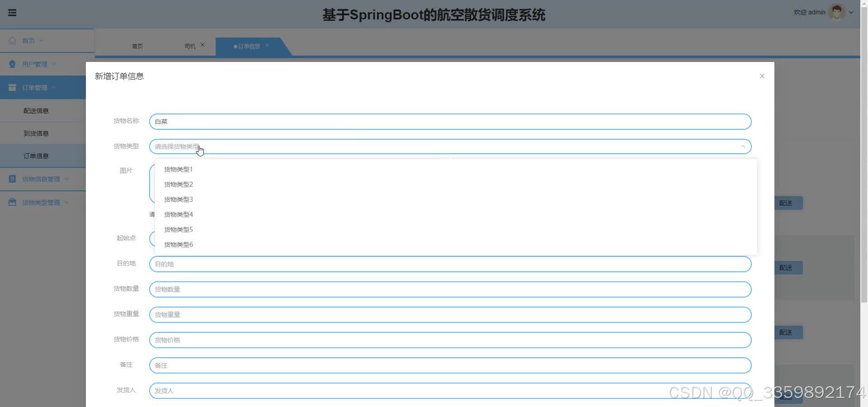Switch to the 司机 tab
The width and height of the screenshot is (868, 407).
190,46
